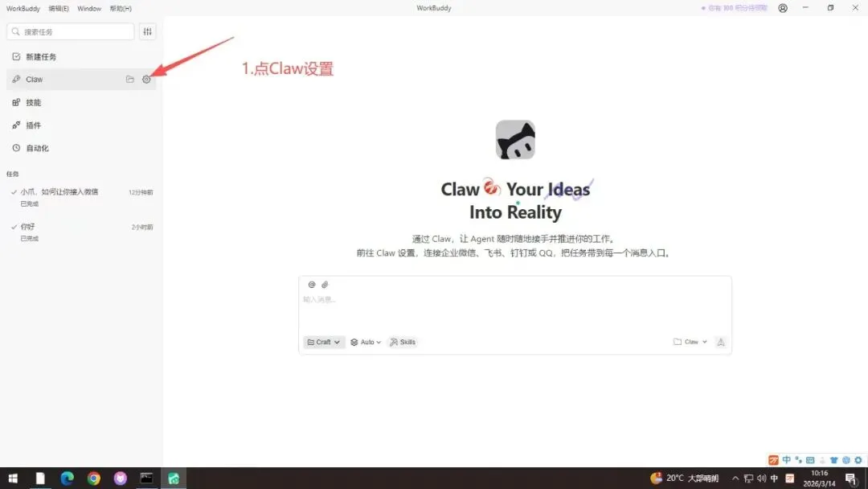Open the Claw settings gear icon
The width and height of the screenshot is (868, 489).
(146, 79)
